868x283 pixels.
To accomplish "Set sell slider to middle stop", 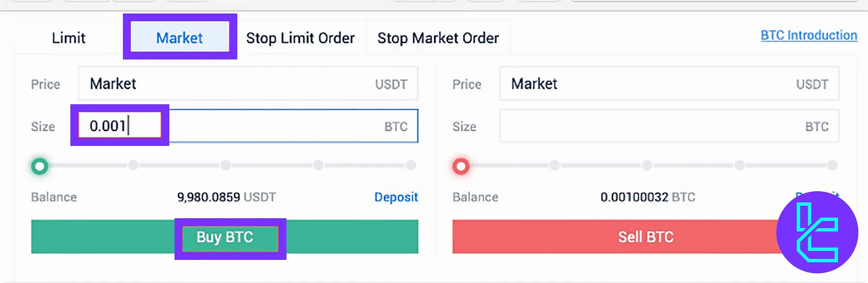I will pos(647,166).
